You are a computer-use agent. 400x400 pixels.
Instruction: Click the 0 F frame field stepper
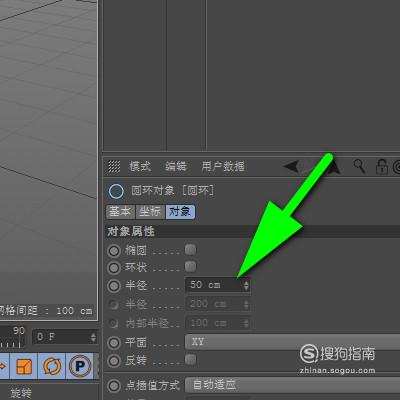point(93,337)
